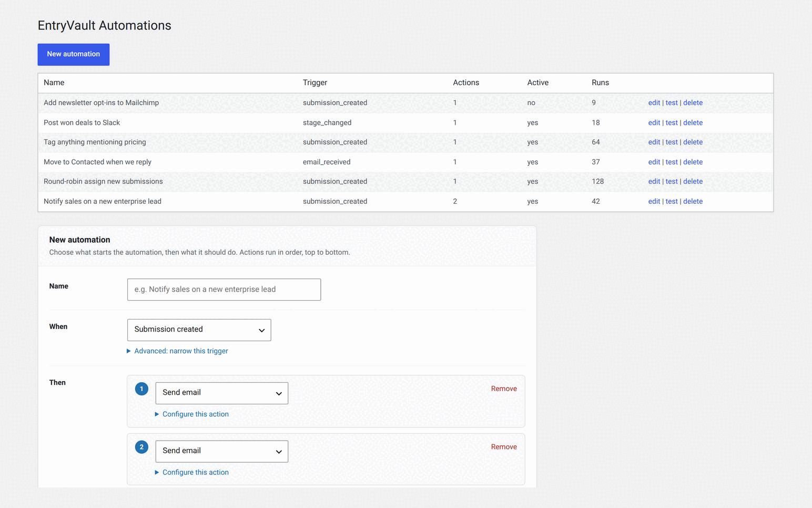Viewport: 812px width, 508px height.
Task: Open action 2 Send email dropdown
Action: click(222, 451)
